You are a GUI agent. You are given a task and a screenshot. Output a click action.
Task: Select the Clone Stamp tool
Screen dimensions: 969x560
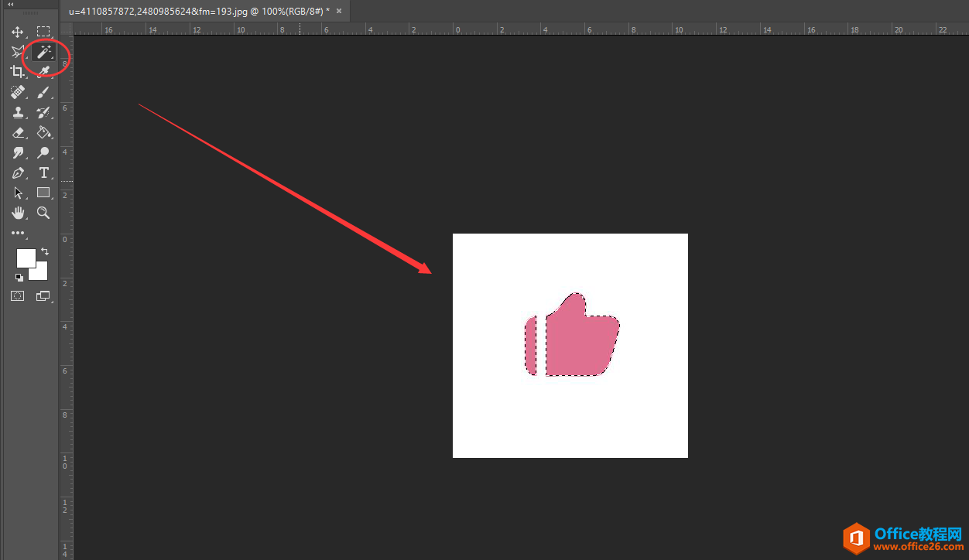[x=18, y=112]
